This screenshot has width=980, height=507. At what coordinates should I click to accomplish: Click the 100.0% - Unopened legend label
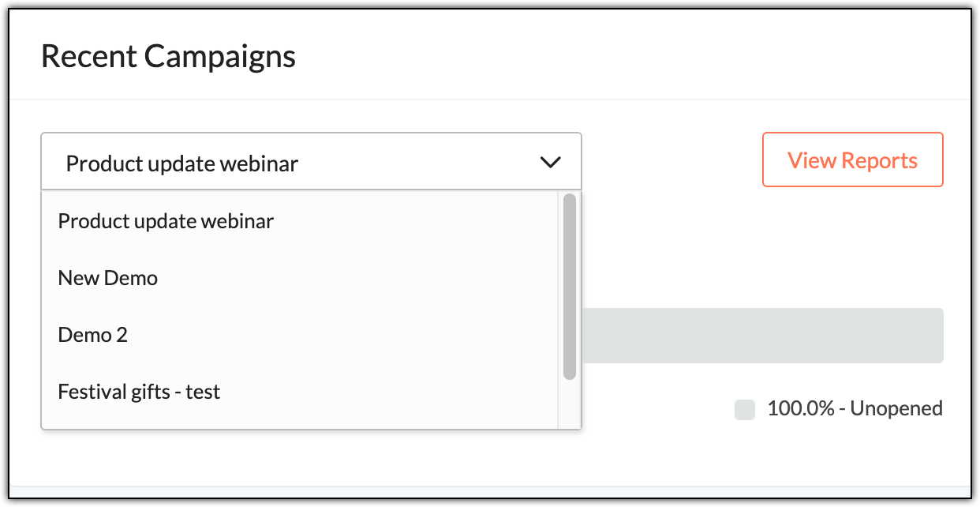coord(855,409)
